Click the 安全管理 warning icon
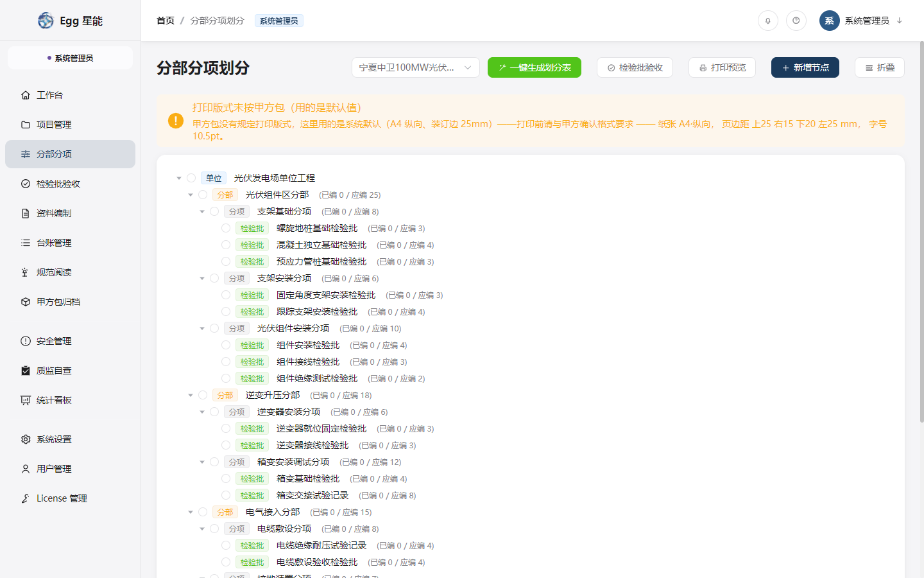Screen dimensions: 924x578 pyautogui.click(x=26, y=341)
